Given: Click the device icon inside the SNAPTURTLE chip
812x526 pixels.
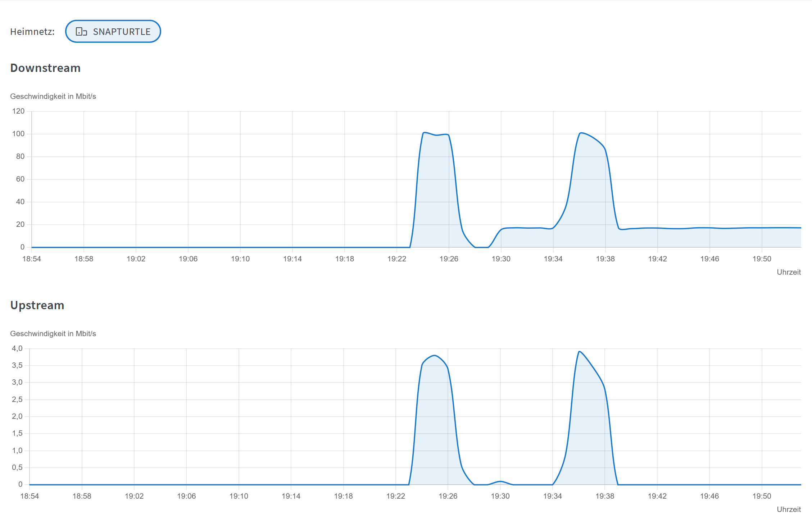Looking at the screenshot, I should click(81, 32).
